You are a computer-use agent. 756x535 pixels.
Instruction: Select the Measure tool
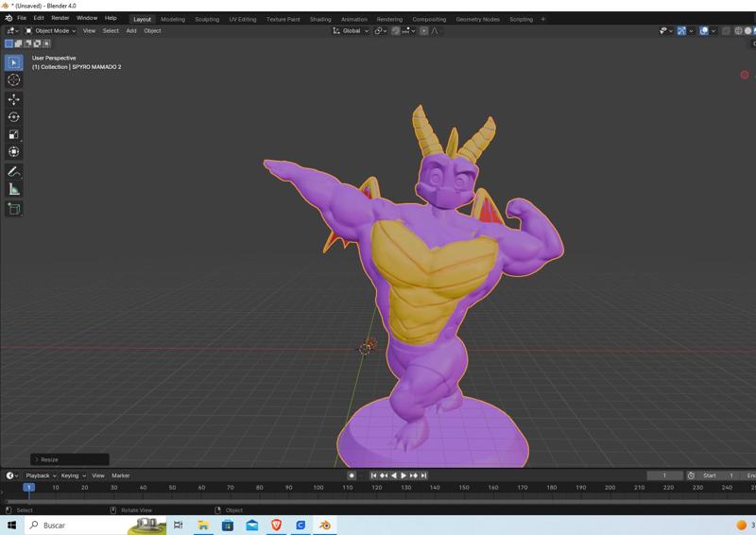[x=13, y=189]
